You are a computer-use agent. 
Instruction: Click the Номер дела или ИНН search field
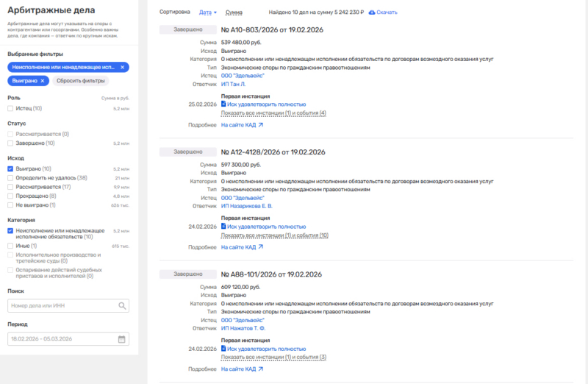click(62, 305)
